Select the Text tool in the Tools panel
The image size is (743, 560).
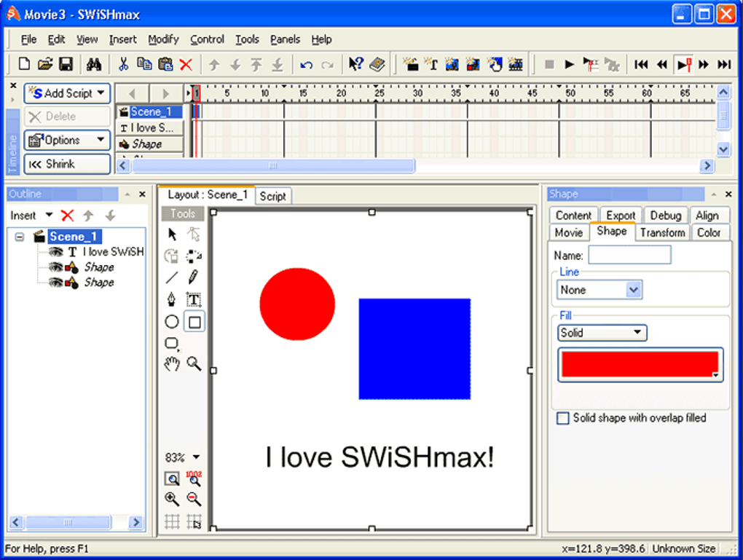coord(194,299)
